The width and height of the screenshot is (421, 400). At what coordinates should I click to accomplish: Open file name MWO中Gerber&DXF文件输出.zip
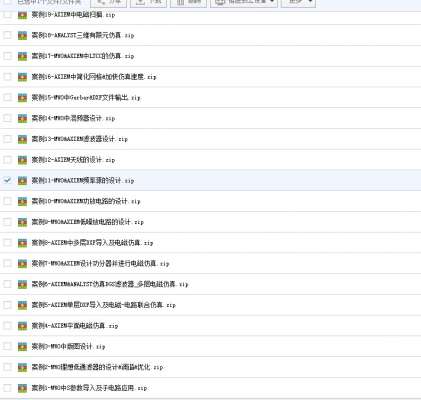coord(86,97)
